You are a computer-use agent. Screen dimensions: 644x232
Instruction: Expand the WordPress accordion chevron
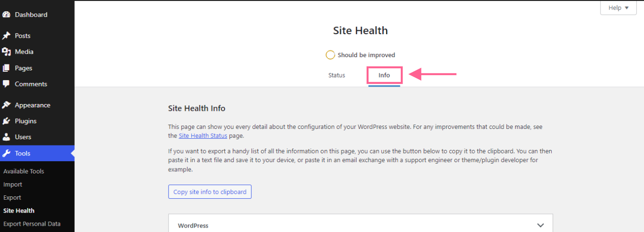[x=540, y=225]
